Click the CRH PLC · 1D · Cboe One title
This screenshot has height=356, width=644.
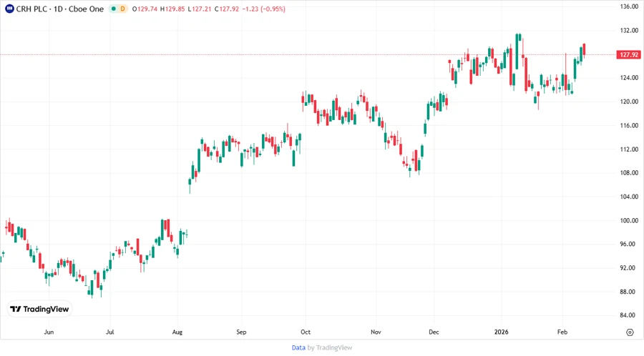[x=60, y=9]
